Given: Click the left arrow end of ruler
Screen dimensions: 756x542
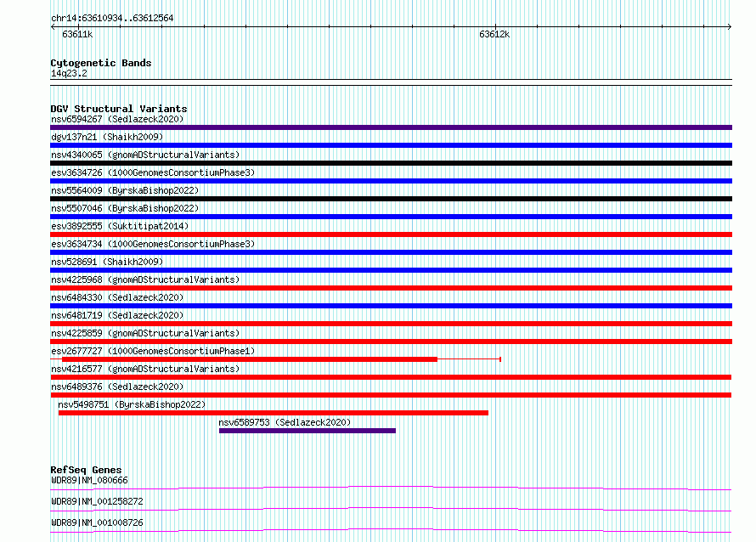Looking at the screenshot, I should click(53, 27).
